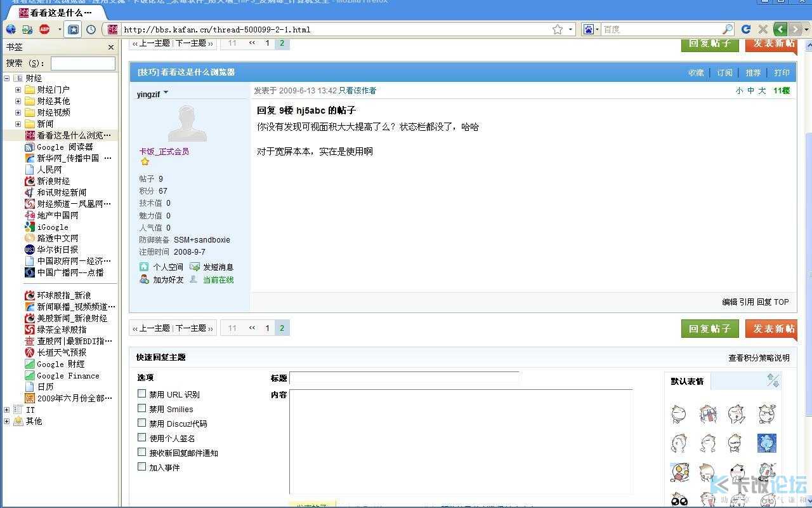Expand the IT bookmark folder
The width and height of the screenshot is (812, 508).
(7, 410)
